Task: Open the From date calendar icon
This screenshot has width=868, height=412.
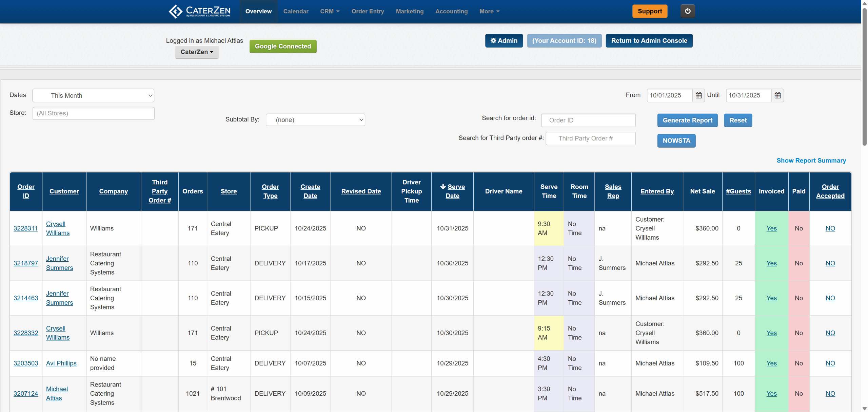Action: [698, 95]
